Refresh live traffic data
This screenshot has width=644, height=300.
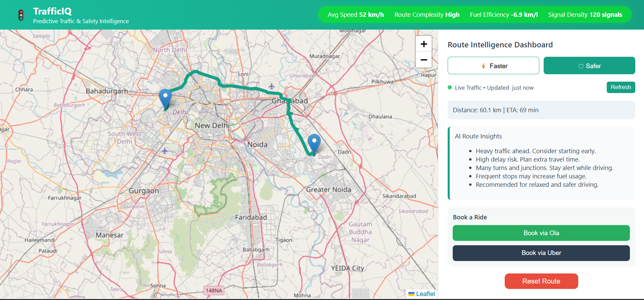(621, 87)
